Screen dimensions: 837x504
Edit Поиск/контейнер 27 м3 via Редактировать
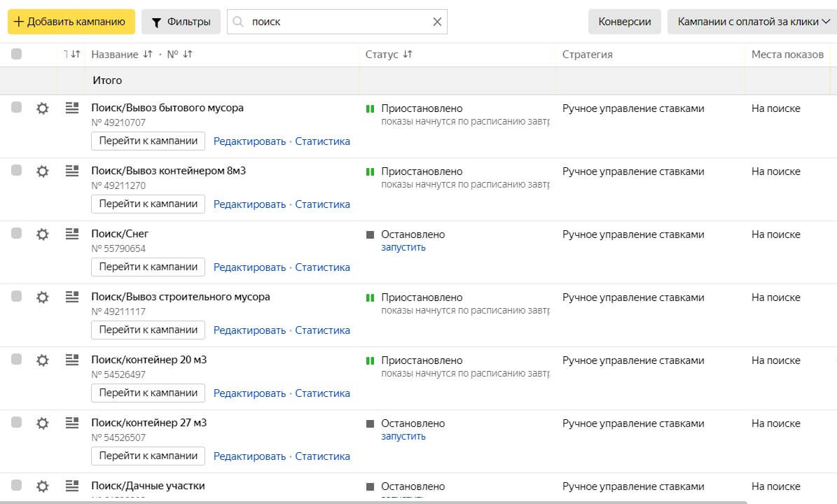(x=249, y=456)
